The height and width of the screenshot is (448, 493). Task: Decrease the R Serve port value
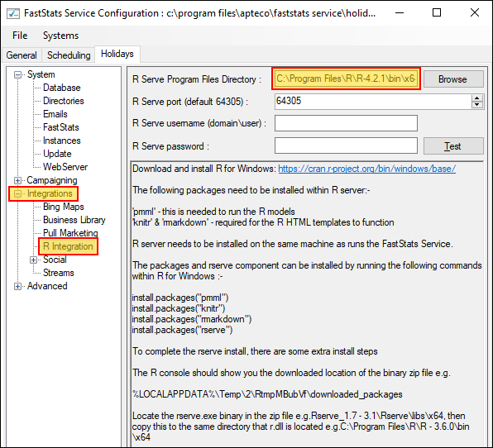tap(477, 105)
